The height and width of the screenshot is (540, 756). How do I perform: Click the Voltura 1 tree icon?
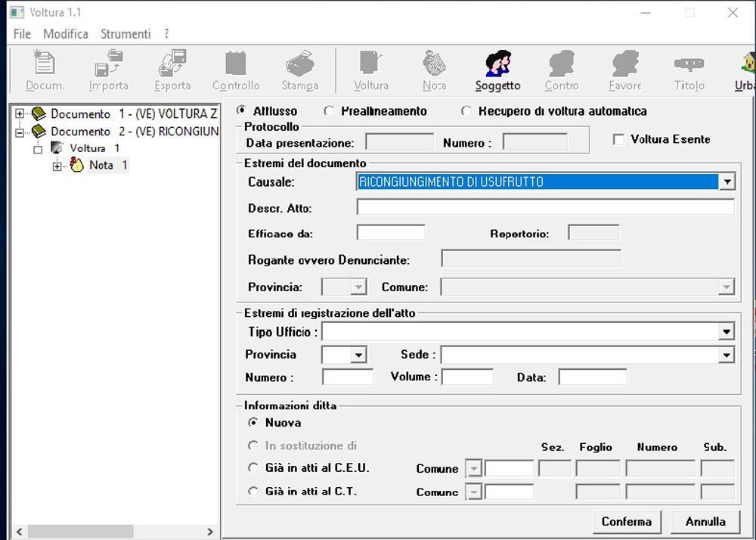tap(57, 147)
